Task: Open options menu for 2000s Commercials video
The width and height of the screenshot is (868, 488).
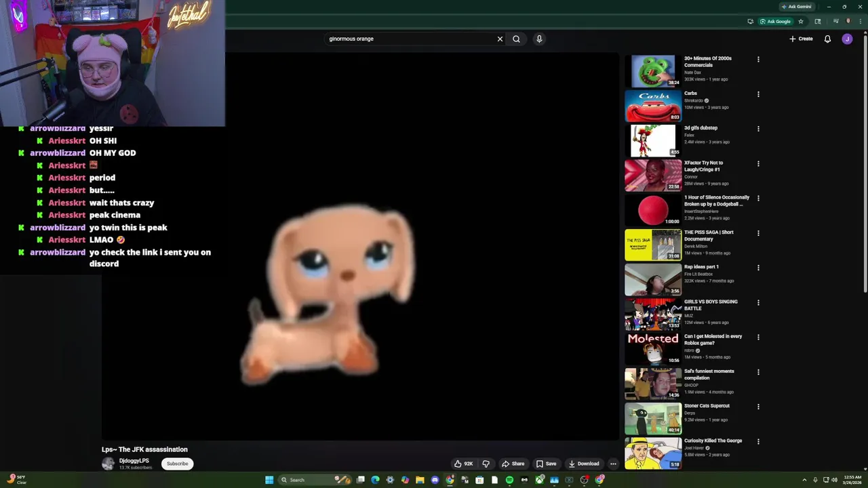Action: click(x=758, y=60)
